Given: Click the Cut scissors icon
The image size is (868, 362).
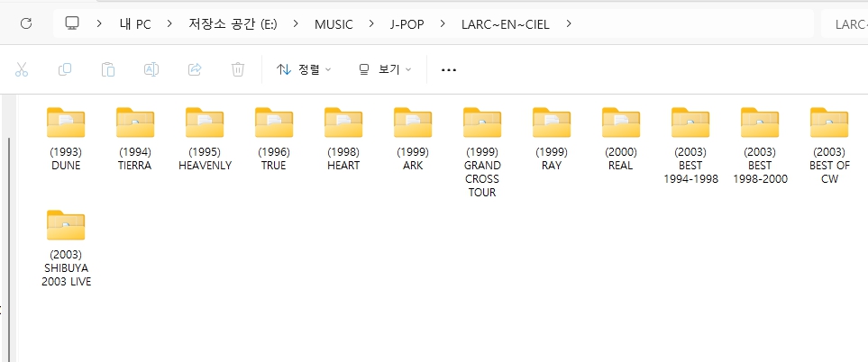Looking at the screenshot, I should pos(22,69).
